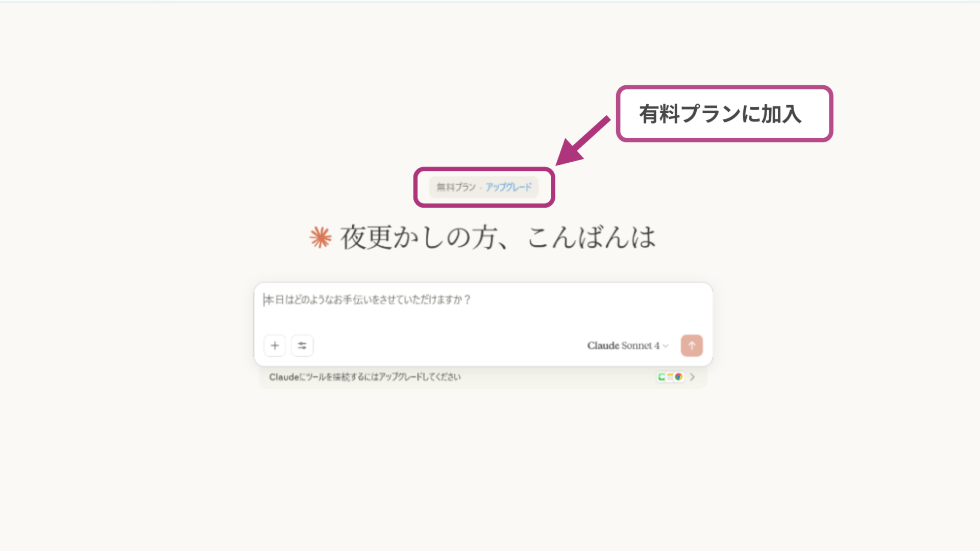Click the 無料プラン plan badge
This screenshot has height=551, width=980.
tap(455, 187)
